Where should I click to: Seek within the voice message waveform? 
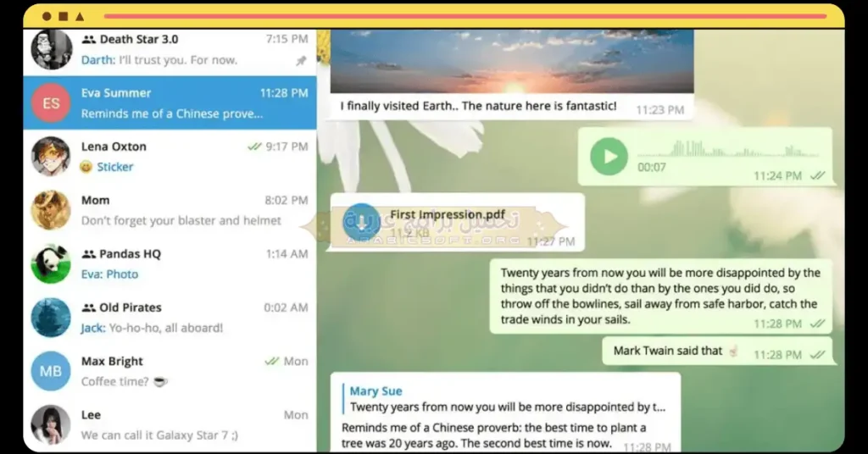728,149
